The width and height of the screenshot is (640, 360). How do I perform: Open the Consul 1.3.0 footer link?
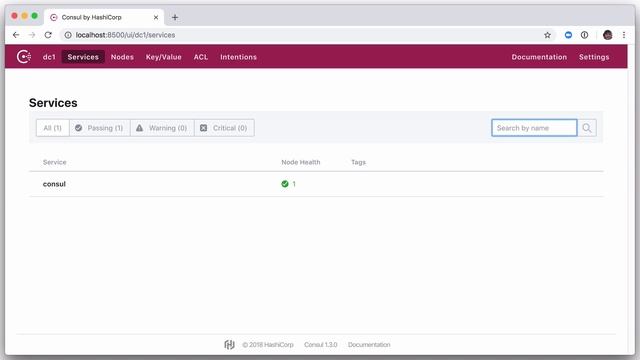(320, 344)
